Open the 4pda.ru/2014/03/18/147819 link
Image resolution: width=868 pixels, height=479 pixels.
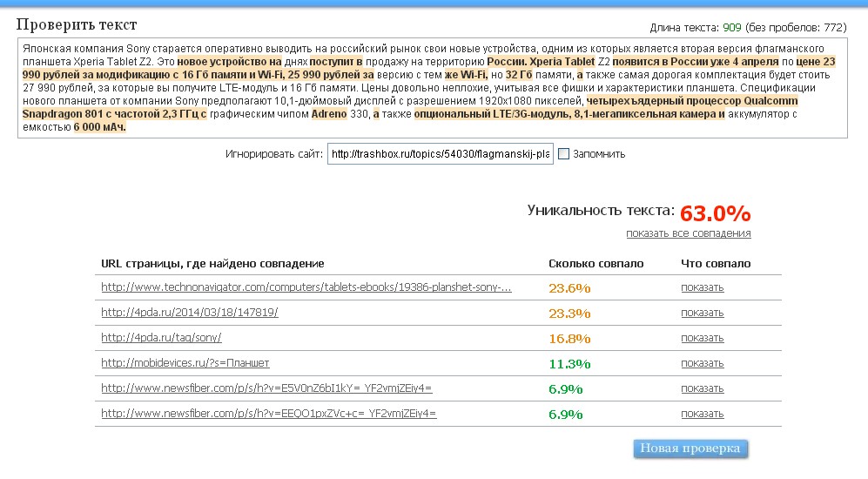click(x=189, y=312)
